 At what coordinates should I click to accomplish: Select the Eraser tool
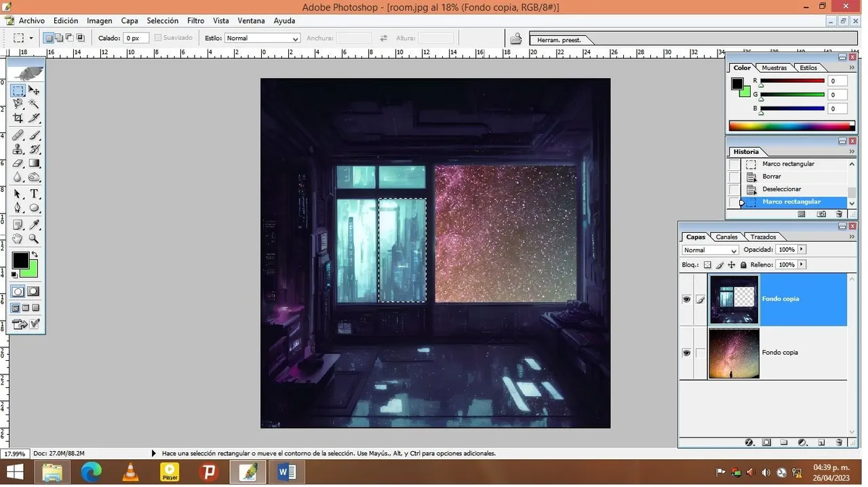pos(18,163)
